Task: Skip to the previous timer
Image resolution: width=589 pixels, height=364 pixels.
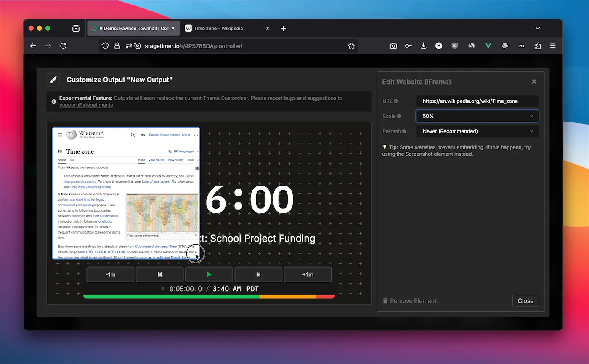Action: [159, 274]
